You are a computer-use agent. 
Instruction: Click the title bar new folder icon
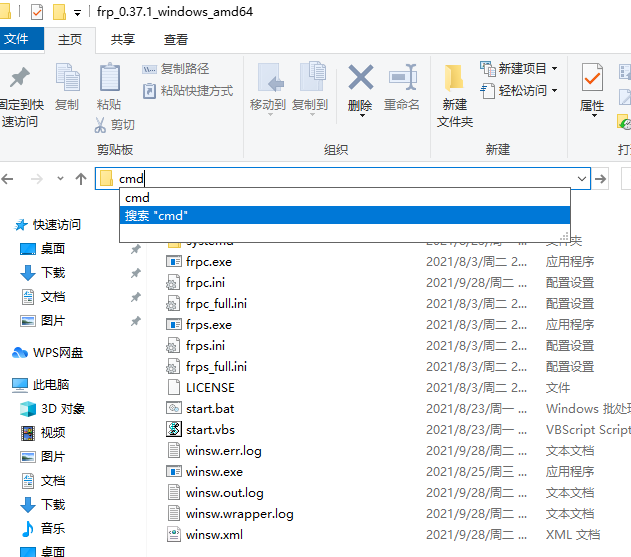pyautogui.click(x=59, y=12)
